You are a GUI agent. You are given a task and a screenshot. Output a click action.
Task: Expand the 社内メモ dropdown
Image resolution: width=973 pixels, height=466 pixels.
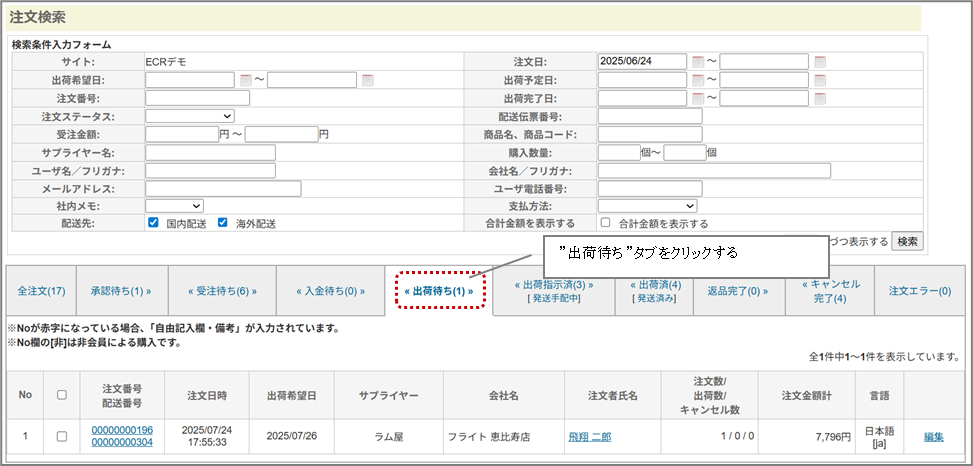point(174,206)
